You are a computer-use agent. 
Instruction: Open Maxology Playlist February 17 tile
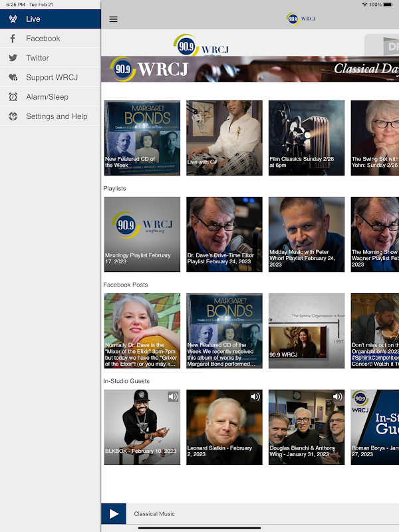click(x=142, y=234)
